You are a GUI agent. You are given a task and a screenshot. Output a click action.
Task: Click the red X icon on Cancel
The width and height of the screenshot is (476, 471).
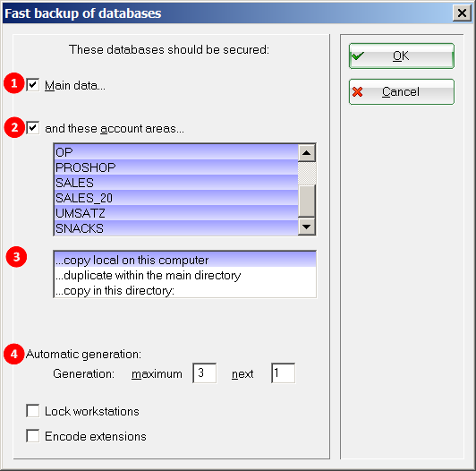(357, 91)
